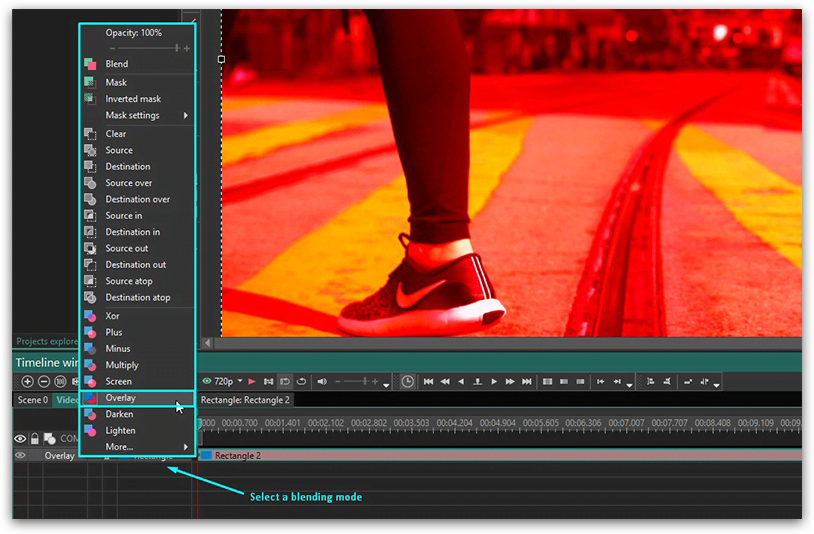Pick the Source compositing mode
814x534 pixels.
click(x=138, y=150)
